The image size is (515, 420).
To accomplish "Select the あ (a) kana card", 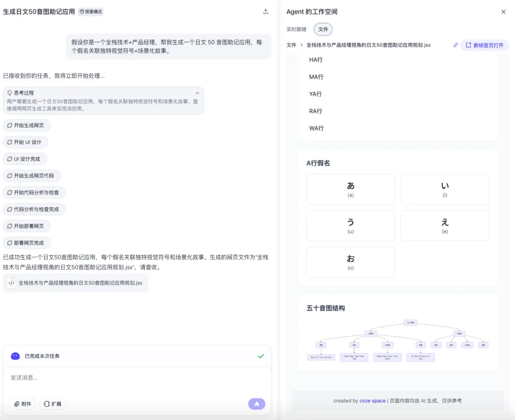I will pos(350,189).
